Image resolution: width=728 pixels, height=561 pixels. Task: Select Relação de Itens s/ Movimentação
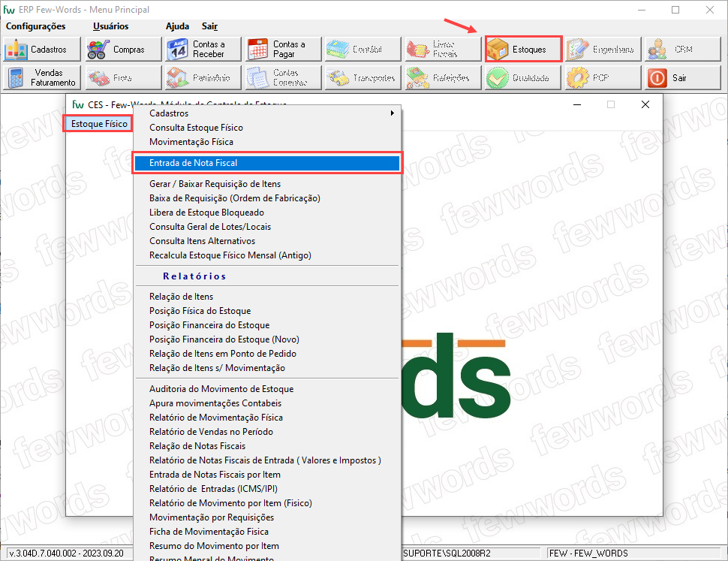(267, 368)
